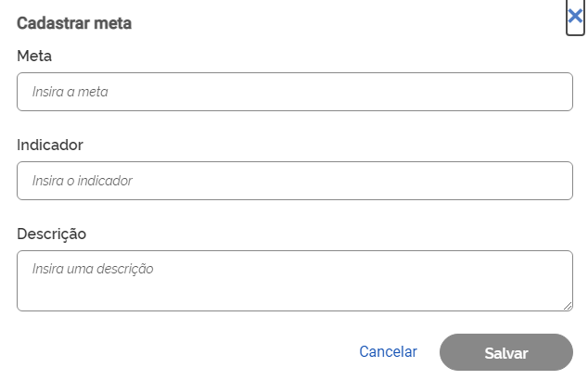Click the Meta field label
588x380 pixels.
[x=34, y=57]
